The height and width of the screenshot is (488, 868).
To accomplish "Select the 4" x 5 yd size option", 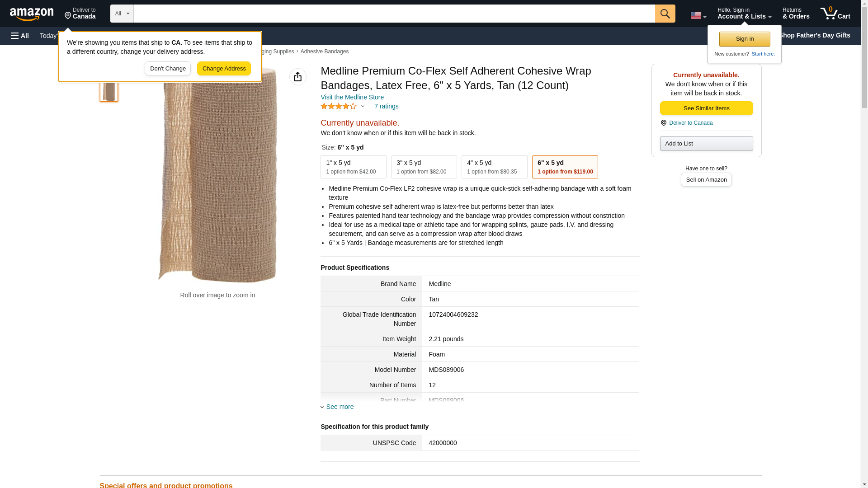I will (x=494, y=167).
